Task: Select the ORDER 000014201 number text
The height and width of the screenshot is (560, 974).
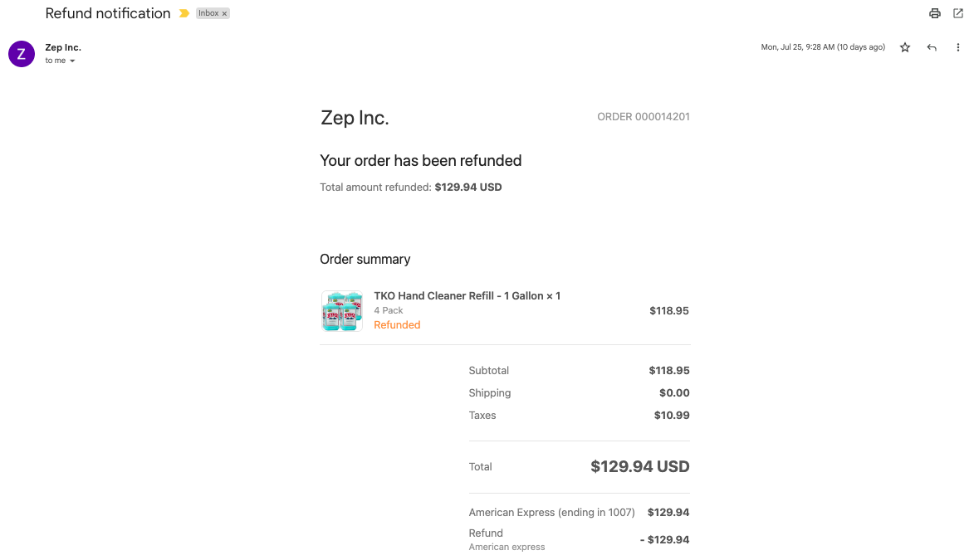Action: pos(643,117)
